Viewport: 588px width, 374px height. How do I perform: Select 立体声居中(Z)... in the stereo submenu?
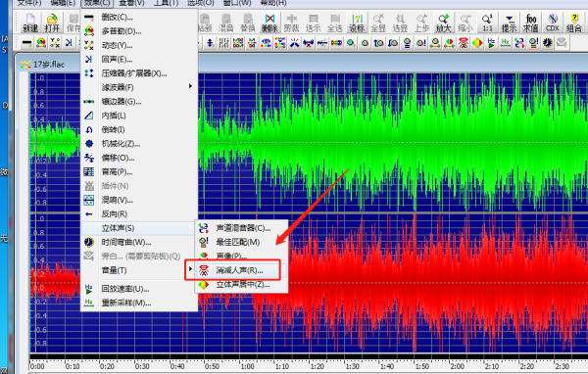click(241, 285)
